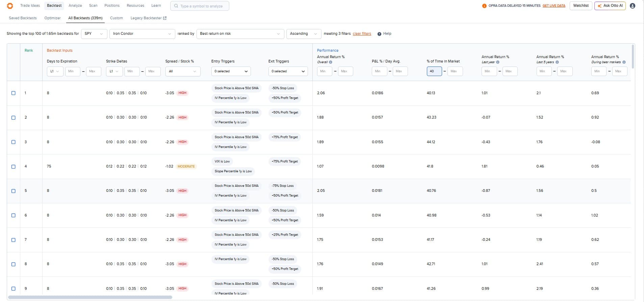
Task: Click the info icon beside Overall
Action: (x=331, y=62)
